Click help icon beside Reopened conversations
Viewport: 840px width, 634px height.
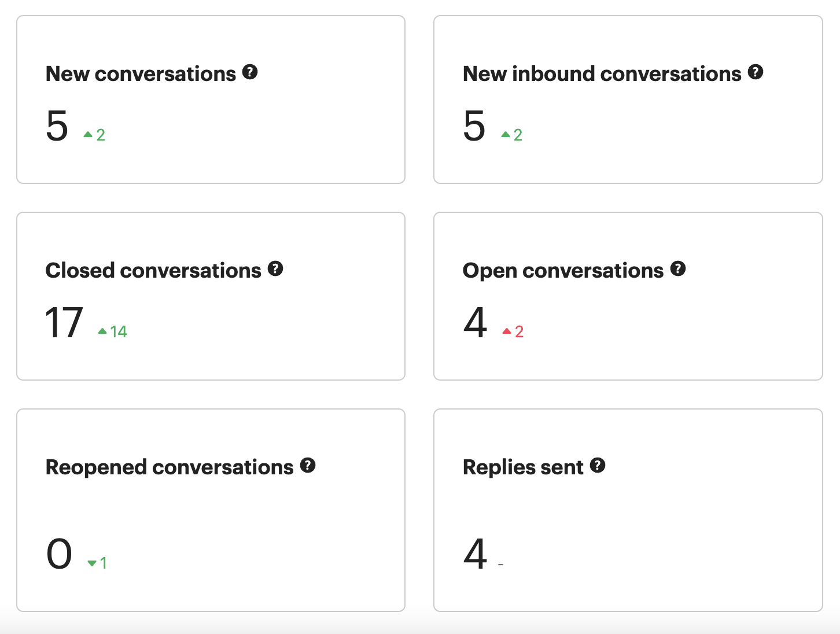click(308, 466)
